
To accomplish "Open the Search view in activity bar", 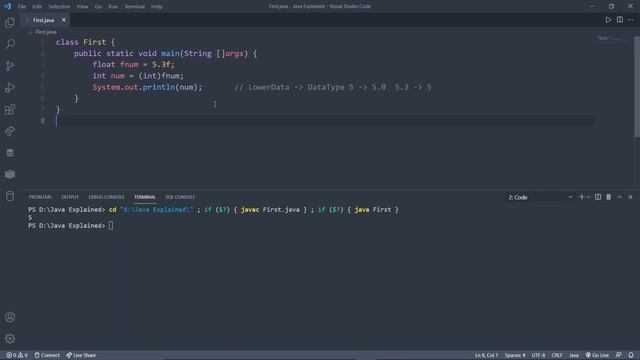I will pyautogui.click(x=10, y=44).
